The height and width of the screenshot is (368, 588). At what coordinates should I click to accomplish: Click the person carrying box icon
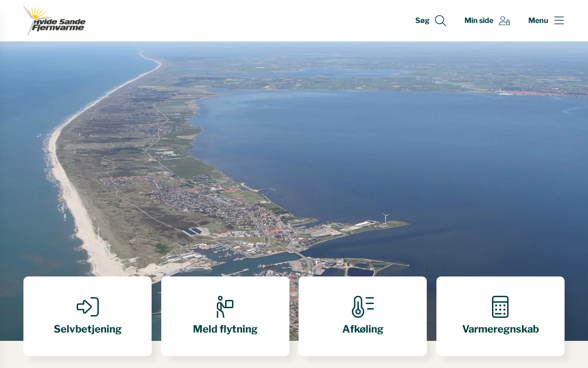(x=225, y=307)
